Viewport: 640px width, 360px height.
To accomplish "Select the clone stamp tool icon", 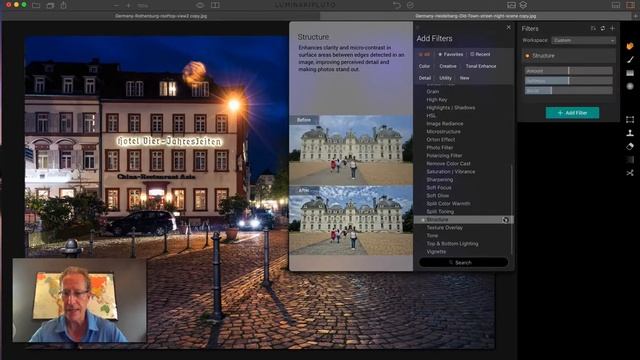I will pos(630,133).
